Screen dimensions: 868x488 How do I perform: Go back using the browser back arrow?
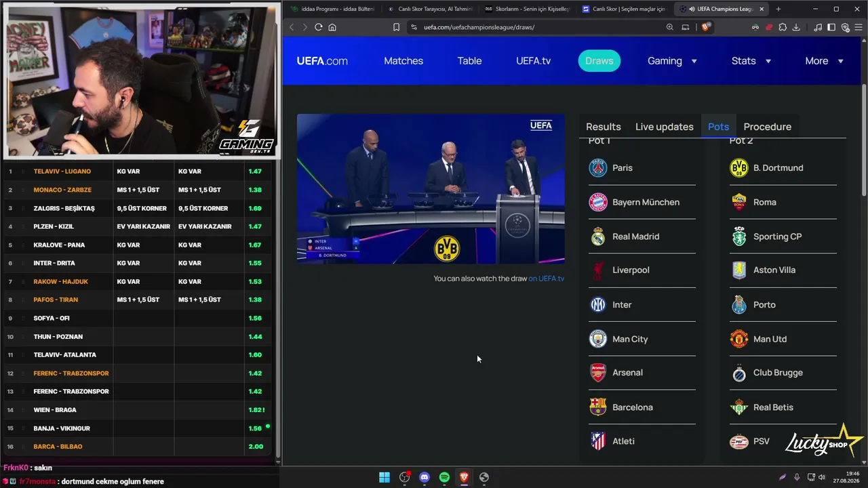(x=292, y=27)
